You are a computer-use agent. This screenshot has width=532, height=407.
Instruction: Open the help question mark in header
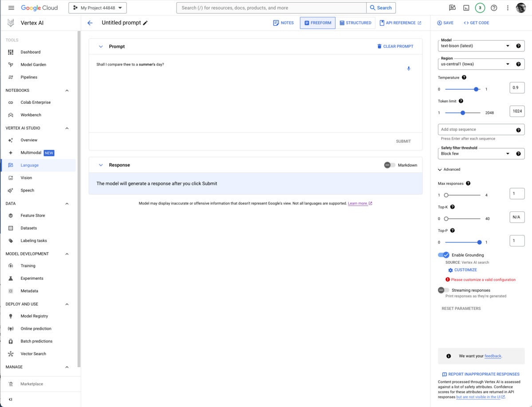[494, 8]
